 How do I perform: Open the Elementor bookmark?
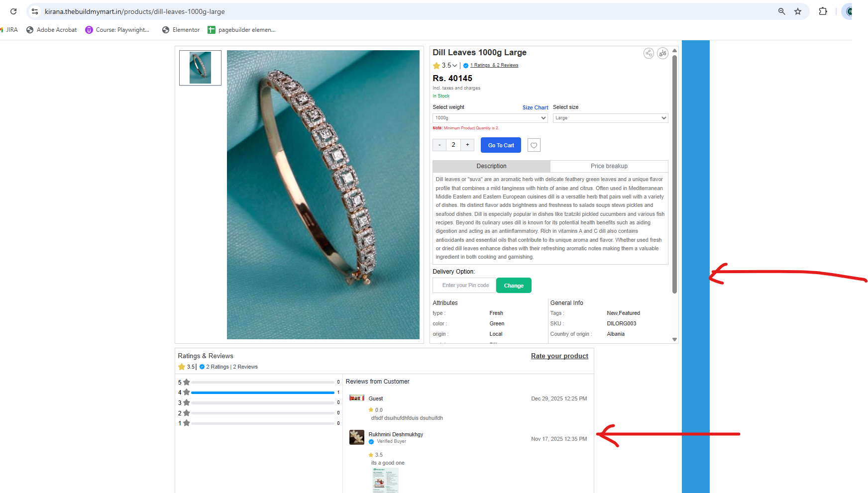coord(181,30)
